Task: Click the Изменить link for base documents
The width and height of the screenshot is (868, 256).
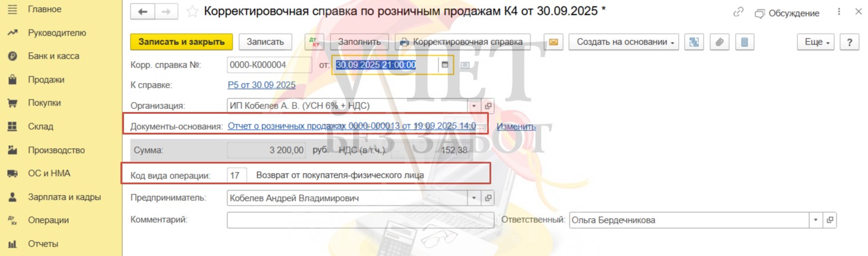Action: (516, 126)
